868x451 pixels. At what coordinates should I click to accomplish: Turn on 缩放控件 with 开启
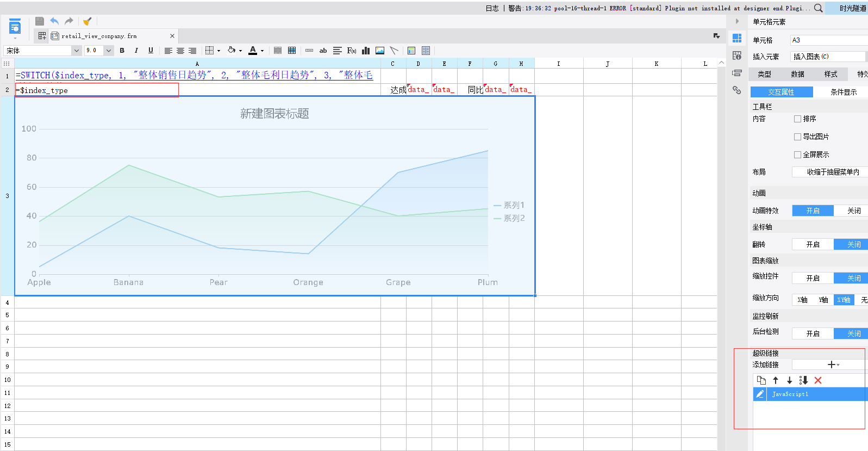coord(813,278)
